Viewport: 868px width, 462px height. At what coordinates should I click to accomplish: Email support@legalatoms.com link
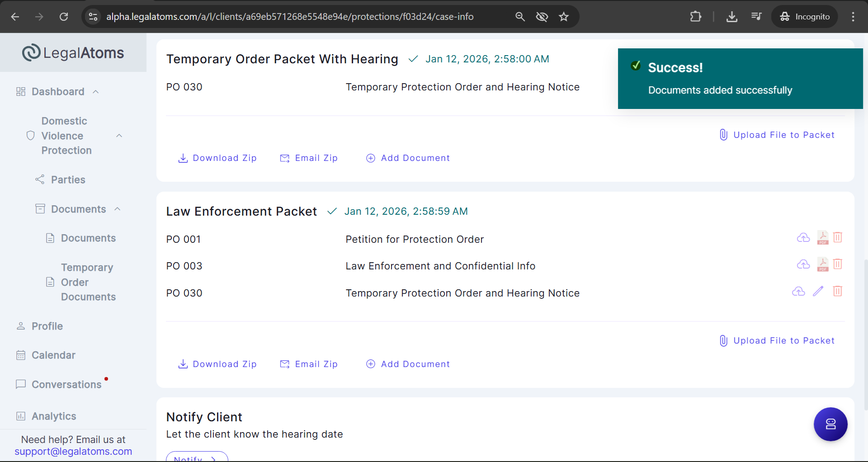(73, 452)
